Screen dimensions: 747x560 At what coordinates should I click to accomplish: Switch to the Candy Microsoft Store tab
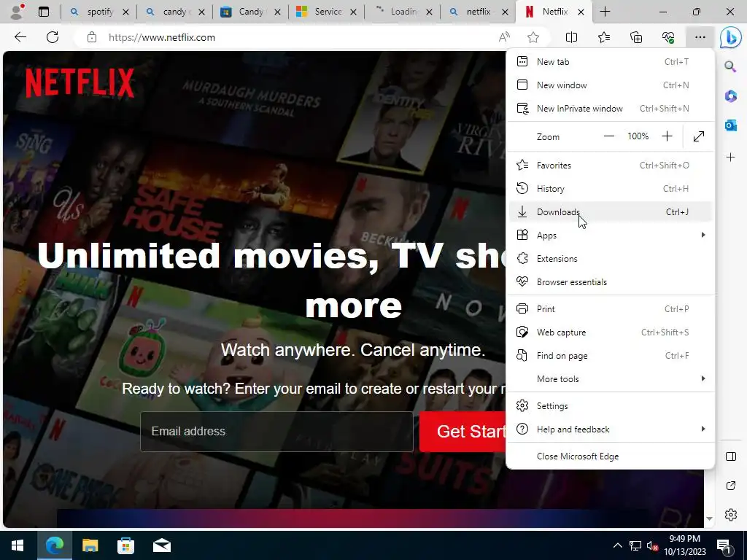[x=249, y=12]
